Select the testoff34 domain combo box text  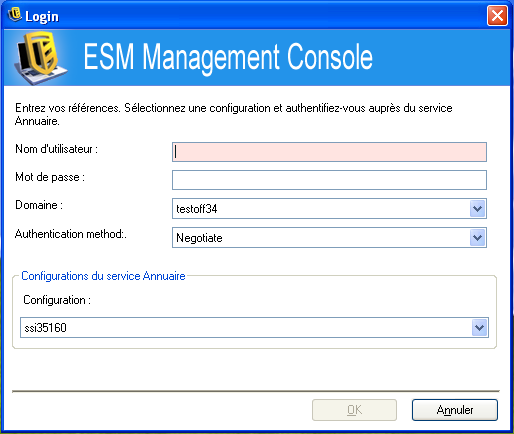click(197, 209)
